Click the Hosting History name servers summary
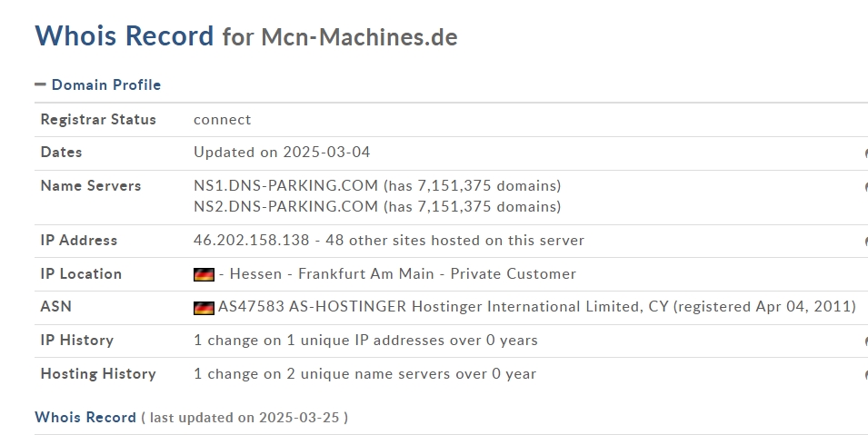 (x=364, y=373)
